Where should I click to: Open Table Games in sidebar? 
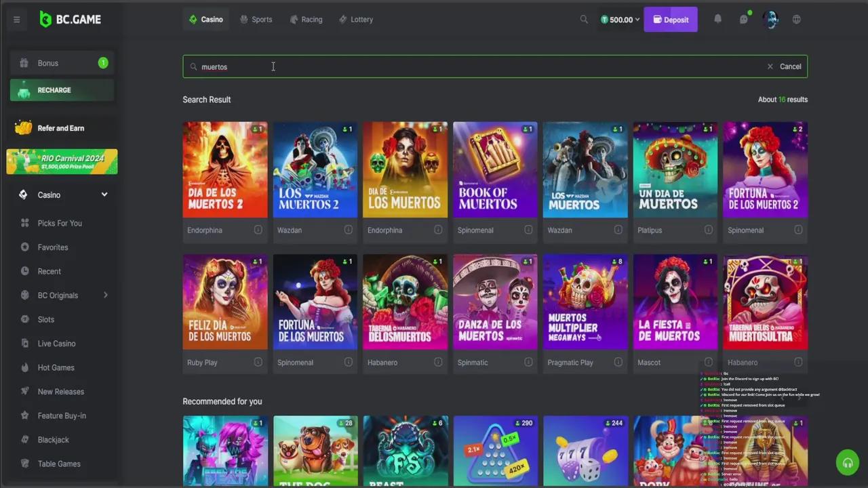[59, 464]
